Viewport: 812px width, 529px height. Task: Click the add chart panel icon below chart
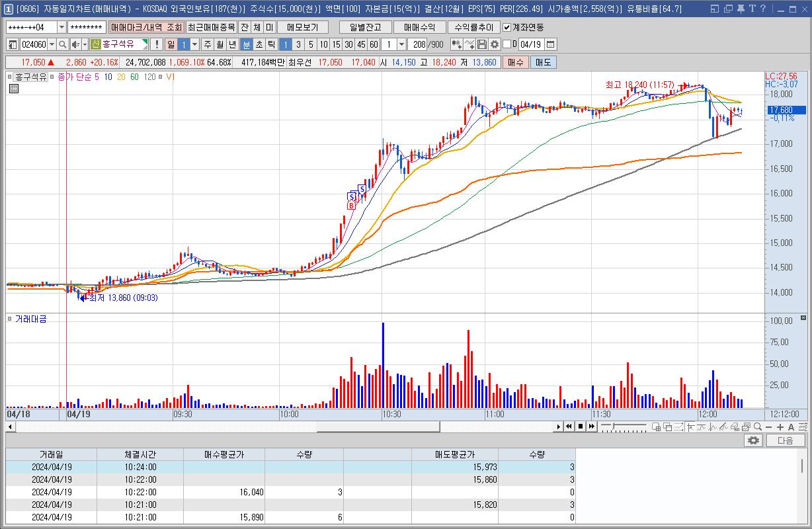(657, 427)
